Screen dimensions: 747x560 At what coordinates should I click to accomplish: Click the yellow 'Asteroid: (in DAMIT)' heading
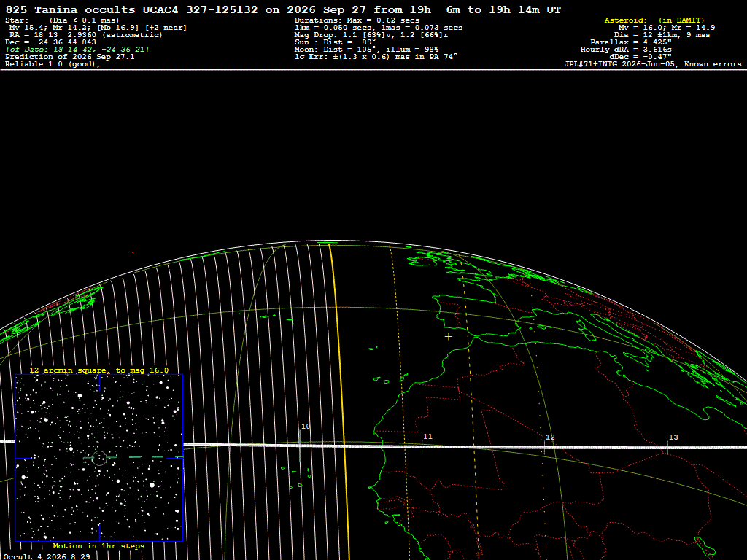pyautogui.click(x=654, y=20)
